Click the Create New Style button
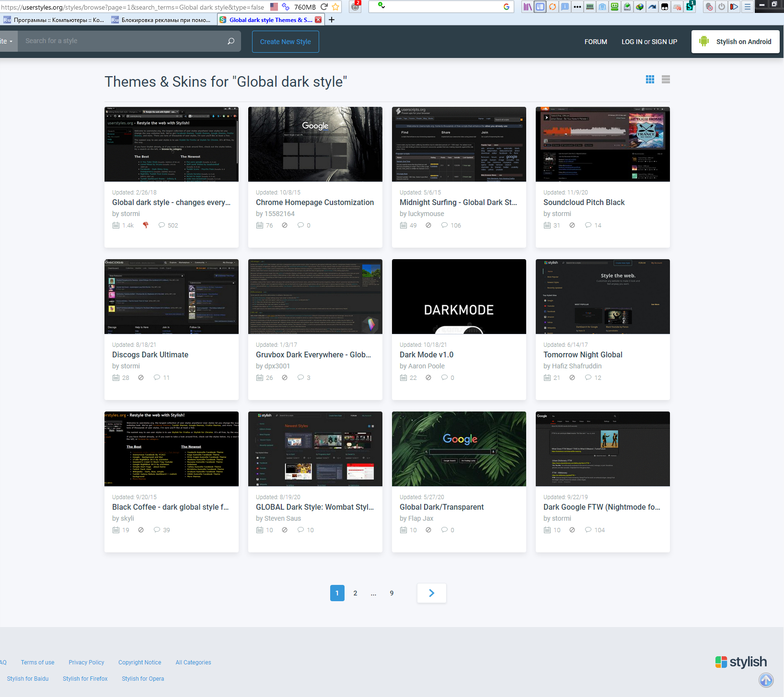The width and height of the screenshot is (784, 697). (x=286, y=42)
